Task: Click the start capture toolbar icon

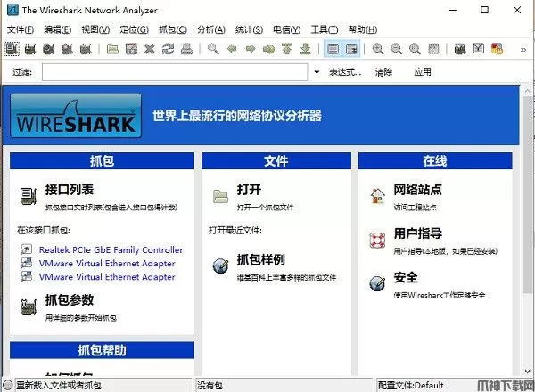Action: point(48,49)
